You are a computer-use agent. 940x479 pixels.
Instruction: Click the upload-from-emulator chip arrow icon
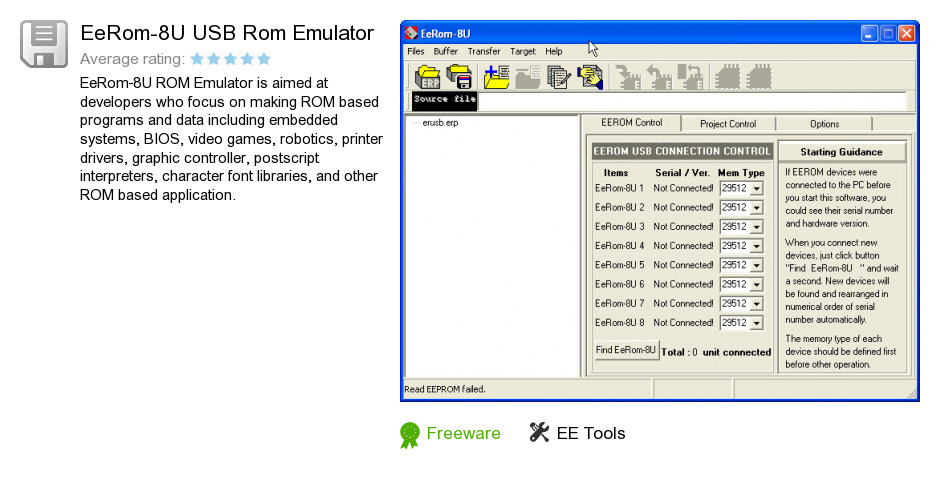tap(659, 77)
